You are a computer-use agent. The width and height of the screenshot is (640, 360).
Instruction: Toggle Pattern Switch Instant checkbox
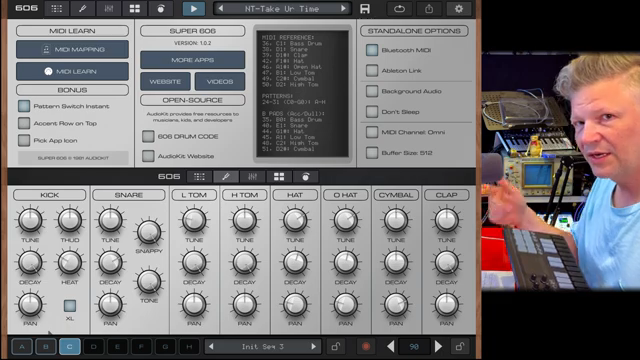point(24,106)
